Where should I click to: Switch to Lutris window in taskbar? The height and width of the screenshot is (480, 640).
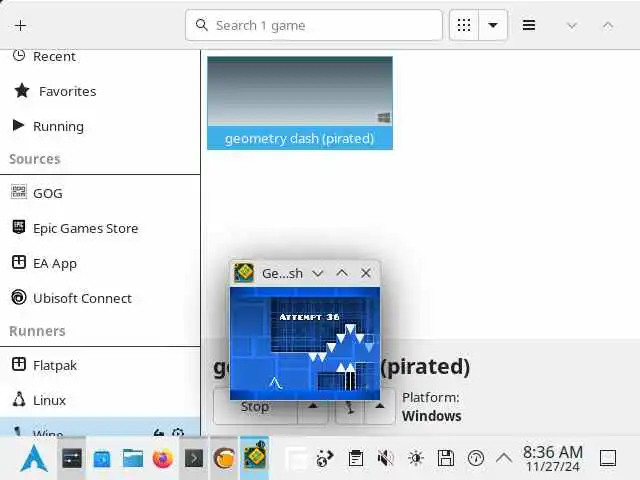click(224, 458)
